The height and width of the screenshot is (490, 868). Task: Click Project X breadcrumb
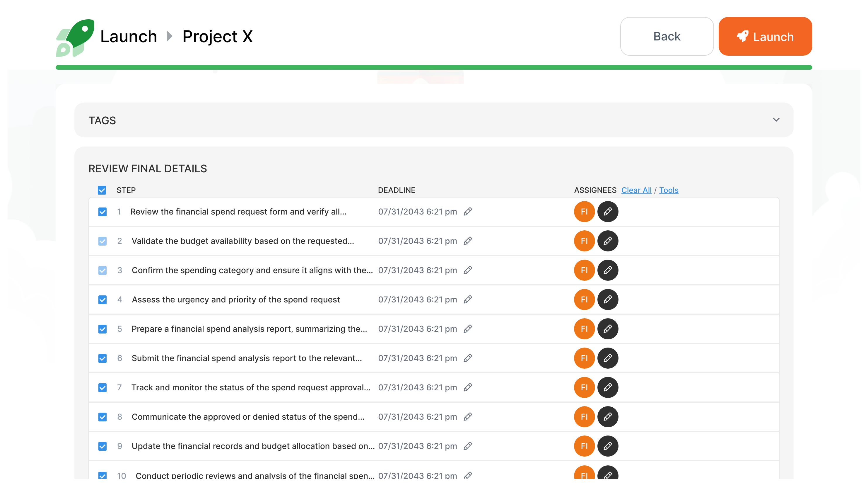tap(217, 36)
